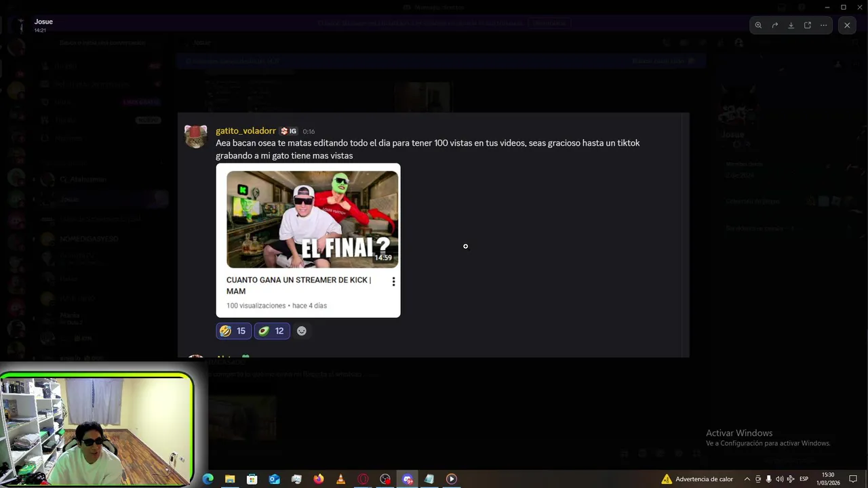Viewport: 868px width, 488px height.
Task: Click the gatito_voladorr message screenshot image
Action: 433,235
